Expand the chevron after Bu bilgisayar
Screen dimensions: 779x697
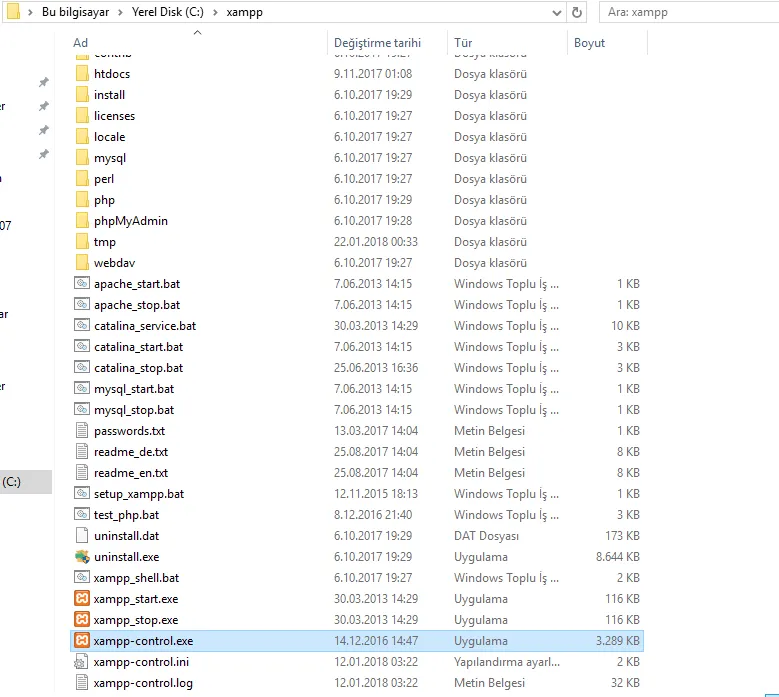coord(120,12)
